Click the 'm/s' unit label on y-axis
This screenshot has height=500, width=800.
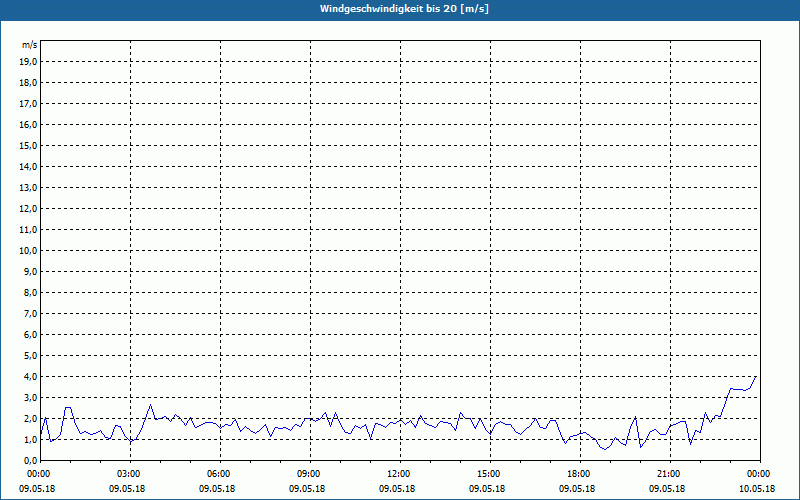[30, 45]
